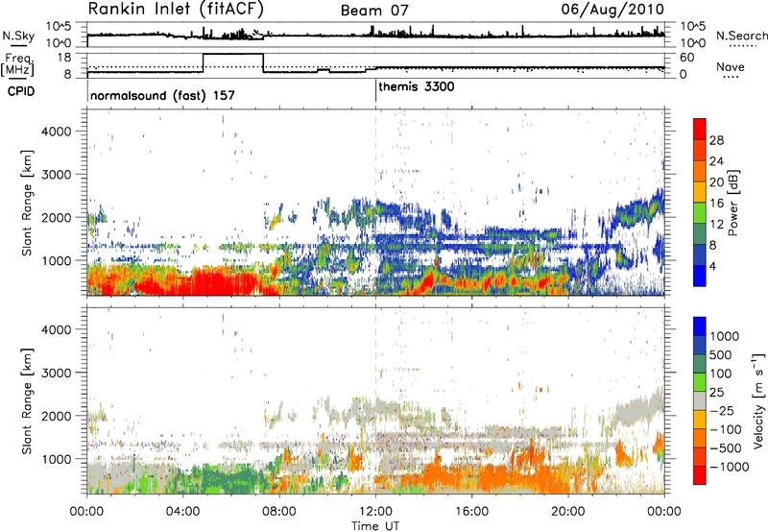Image resolution: width=768 pixels, height=532 pixels.
Task: Click the "4000" range tick of Power panel
Action: coord(57,132)
